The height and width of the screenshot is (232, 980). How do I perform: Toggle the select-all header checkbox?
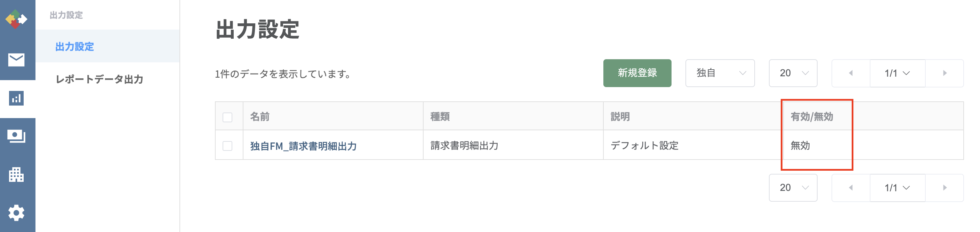(227, 117)
